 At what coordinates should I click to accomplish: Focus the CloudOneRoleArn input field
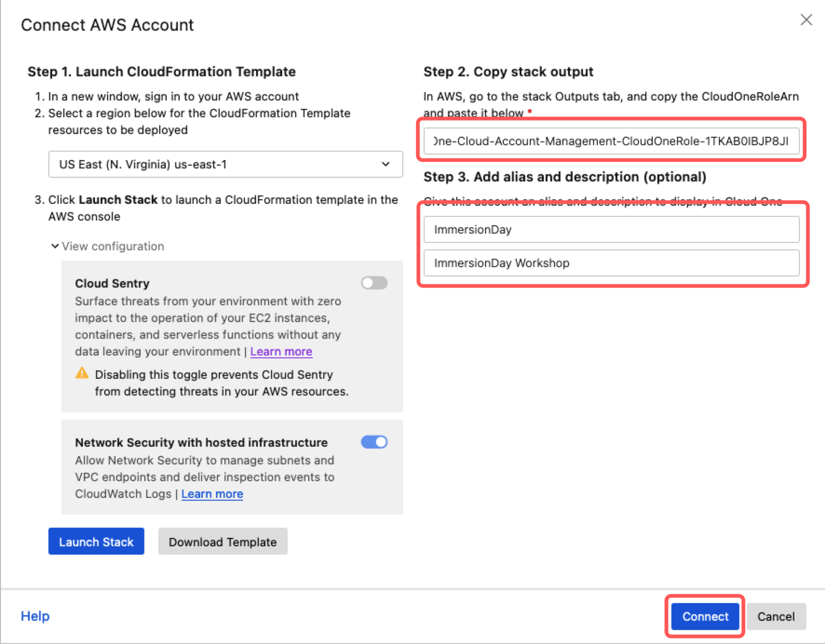point(611,141)
